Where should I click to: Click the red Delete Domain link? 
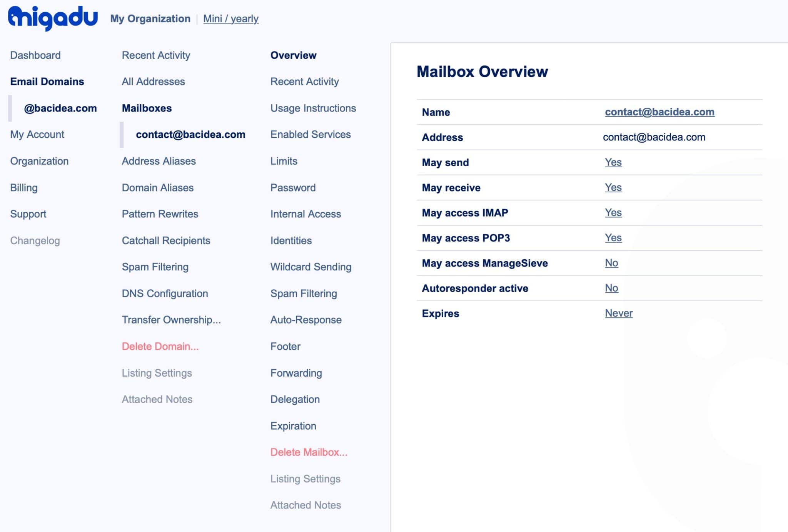[x=160, y=346]
